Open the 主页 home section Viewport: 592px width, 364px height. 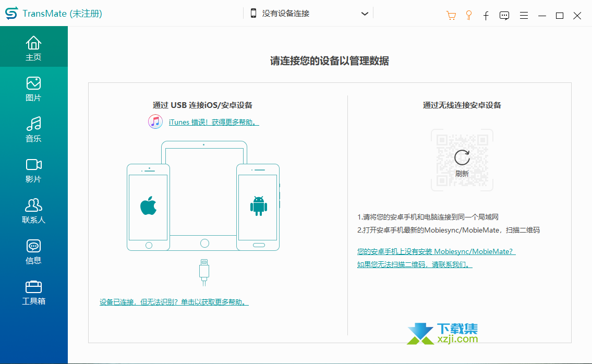point(33,48)
